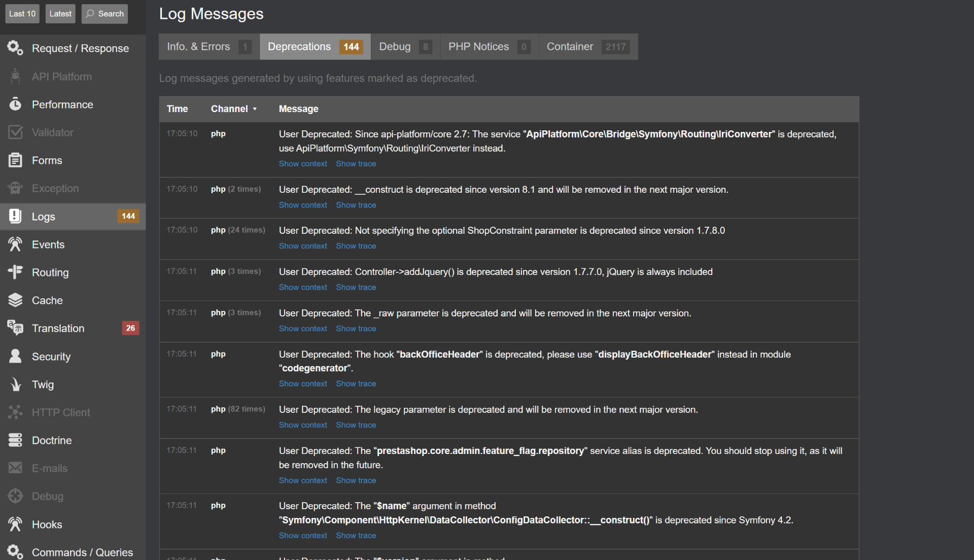This screenshot has width=974, height=560.
Task: Click the Latest profile button
Action: pos(60,14)
